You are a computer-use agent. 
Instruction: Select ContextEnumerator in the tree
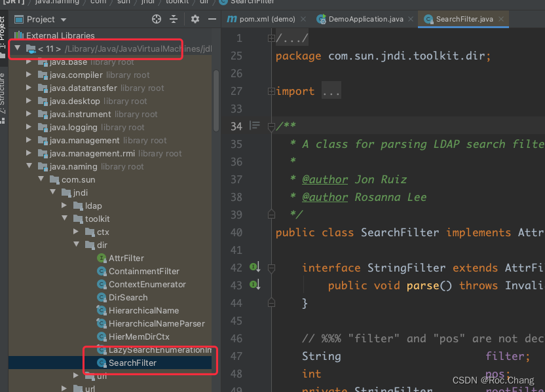tap(147, 285)
